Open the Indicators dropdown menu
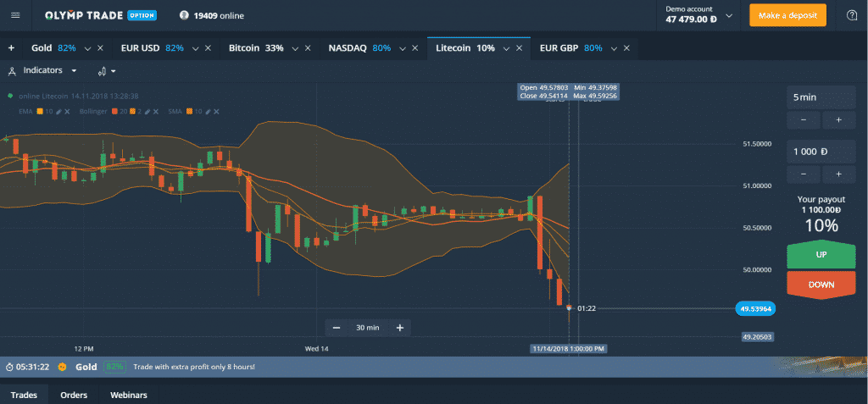This screenshot has height=404, width=868. tap(43, 71)
